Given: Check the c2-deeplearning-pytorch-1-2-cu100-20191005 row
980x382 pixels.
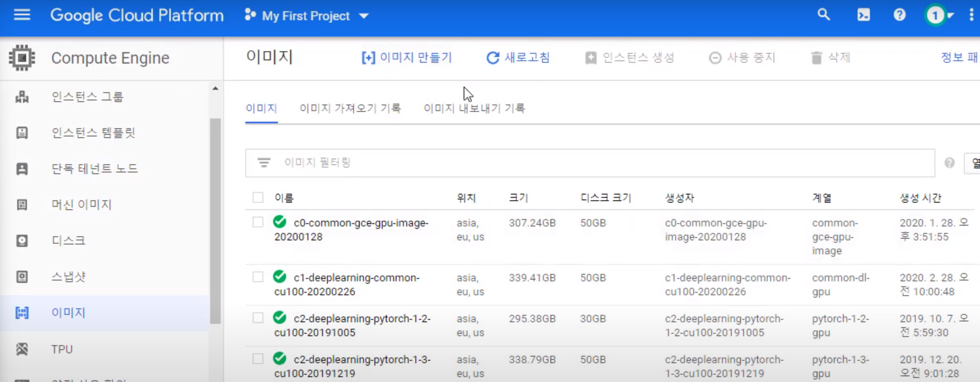Looking at the screenshot, I should 258,318.
